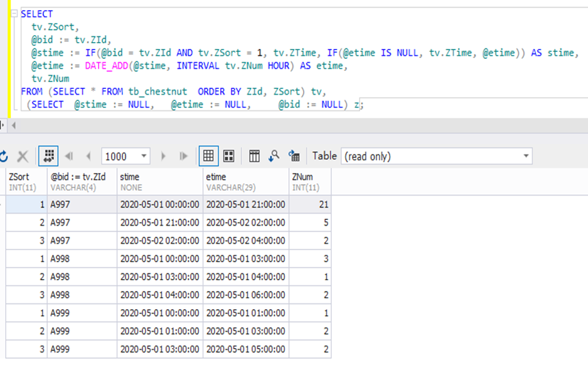The image size is (588, 368).
Task: Click the INTERVAL keyword in the query
Action: (198, 66)
